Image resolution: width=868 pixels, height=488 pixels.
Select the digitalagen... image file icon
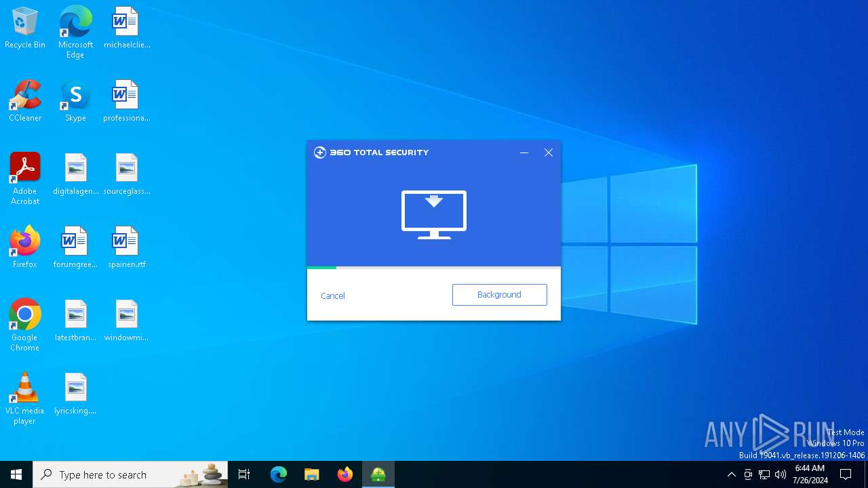(x=75, y=174)
